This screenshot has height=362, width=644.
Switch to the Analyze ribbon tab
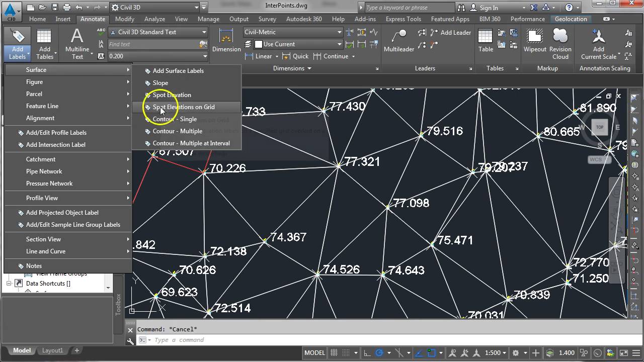[x=154, y=19]
